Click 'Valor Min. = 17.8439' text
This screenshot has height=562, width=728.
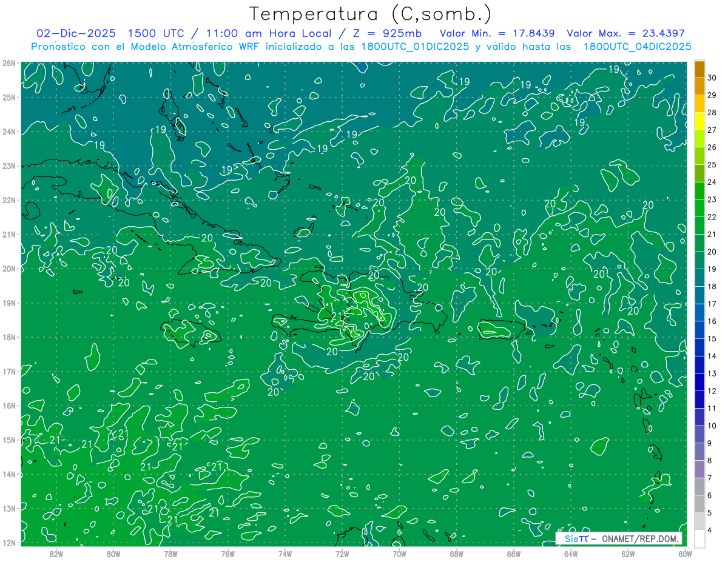pyautogui.click(x=497, y=33)
